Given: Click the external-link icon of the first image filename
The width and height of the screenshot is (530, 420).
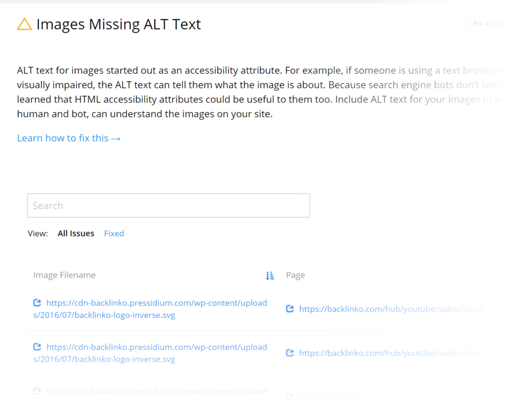Looking at the screenshot, I should [x=37, y=303].
